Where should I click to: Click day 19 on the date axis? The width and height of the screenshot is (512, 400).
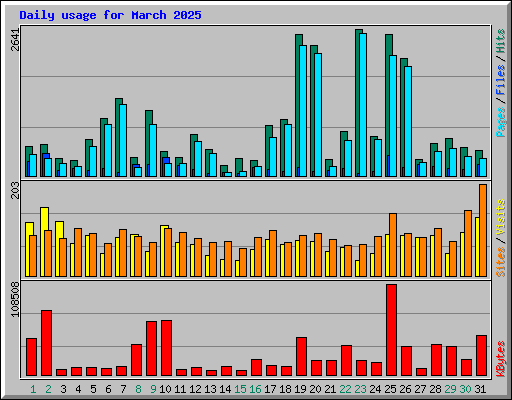(x=300, y=389)
